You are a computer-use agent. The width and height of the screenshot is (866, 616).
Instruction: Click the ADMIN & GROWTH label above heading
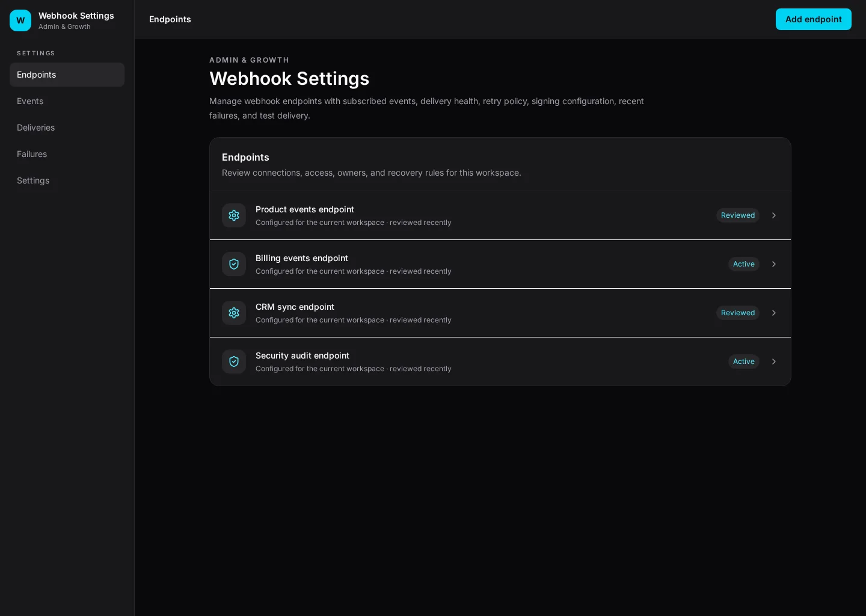(249, 60)
